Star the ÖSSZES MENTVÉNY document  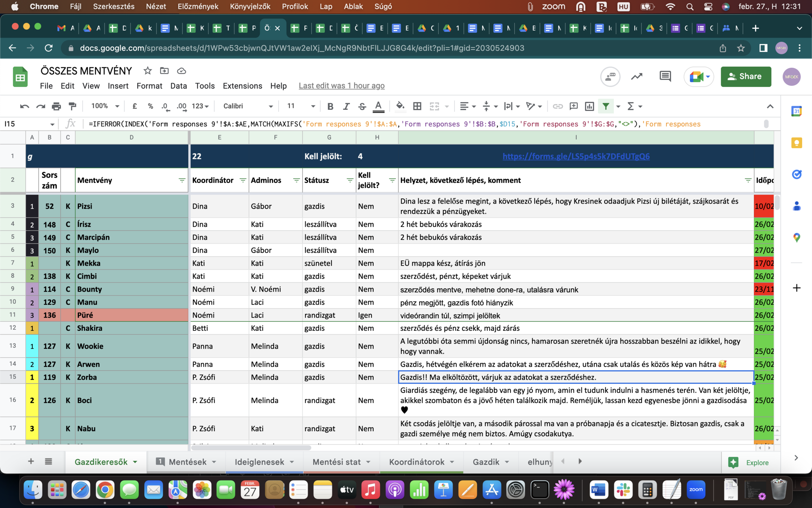tap(147, 71)
